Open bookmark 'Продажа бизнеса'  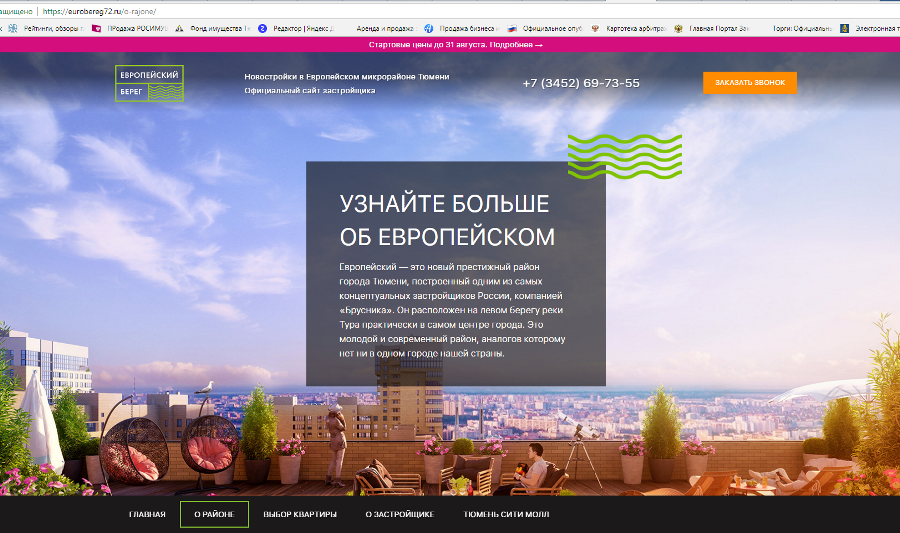461,28
